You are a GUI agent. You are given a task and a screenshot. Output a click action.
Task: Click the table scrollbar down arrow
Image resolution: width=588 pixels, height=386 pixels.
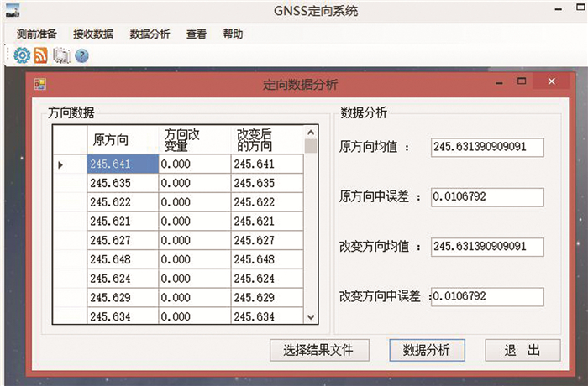tap(311, 317)
